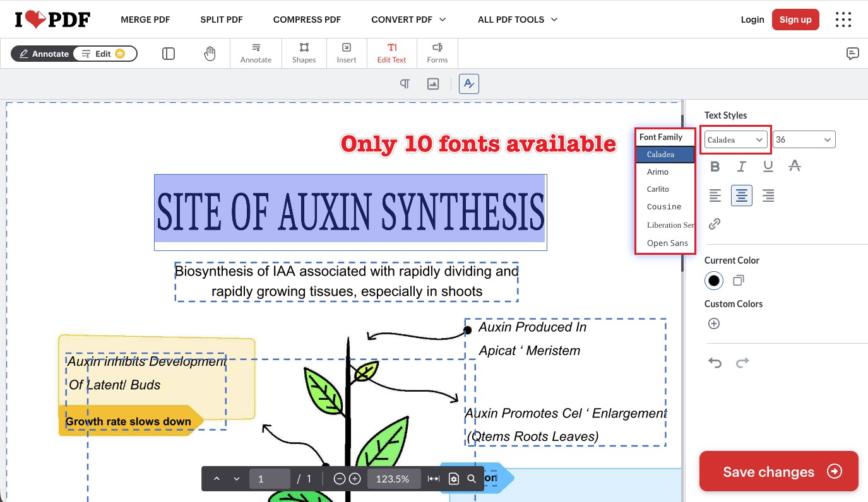
Task: Click the Sign up button
Action: click(795, 20)
